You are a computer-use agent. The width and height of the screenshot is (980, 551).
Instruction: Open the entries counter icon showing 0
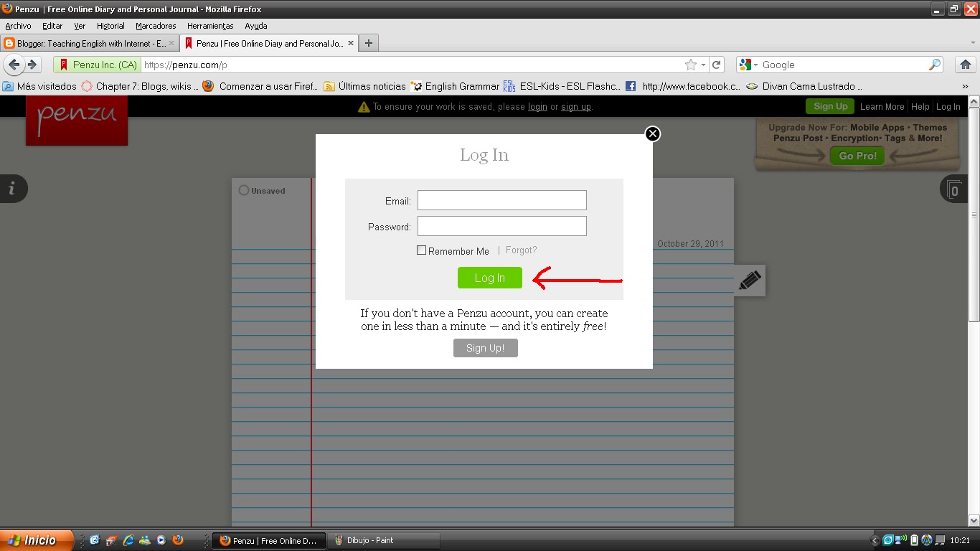coord(954,189)
